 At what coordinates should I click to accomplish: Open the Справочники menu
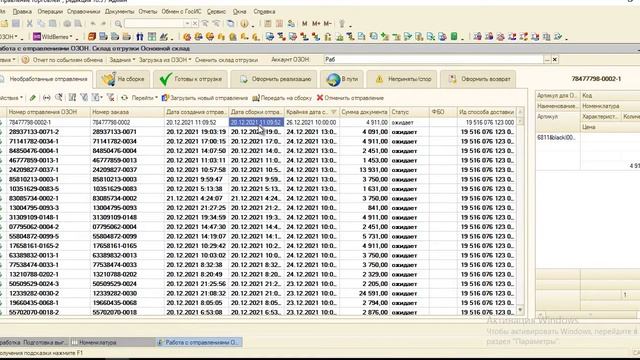(84, 11)
